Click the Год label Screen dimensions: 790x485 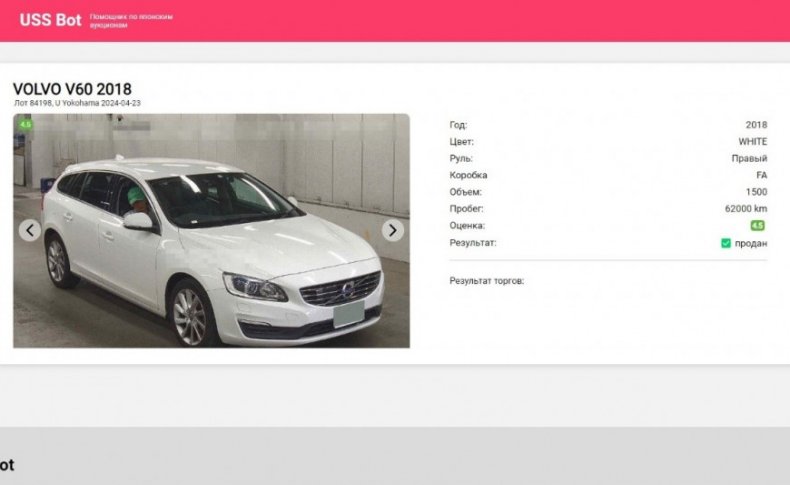(458, 125)
